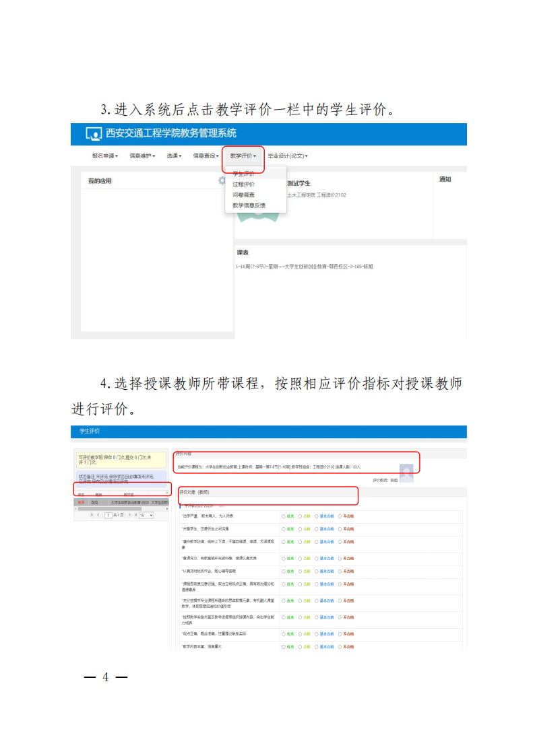Select 合格 for 备课充分 item
This screenshot has height=756, width=535.
[x=300, y=558]
